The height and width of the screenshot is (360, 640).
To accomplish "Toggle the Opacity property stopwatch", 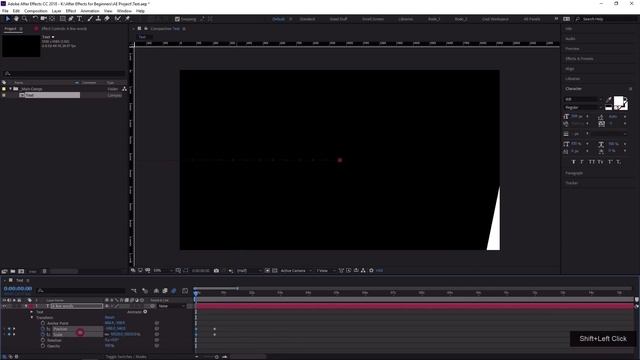I will [x=43, y=346].
